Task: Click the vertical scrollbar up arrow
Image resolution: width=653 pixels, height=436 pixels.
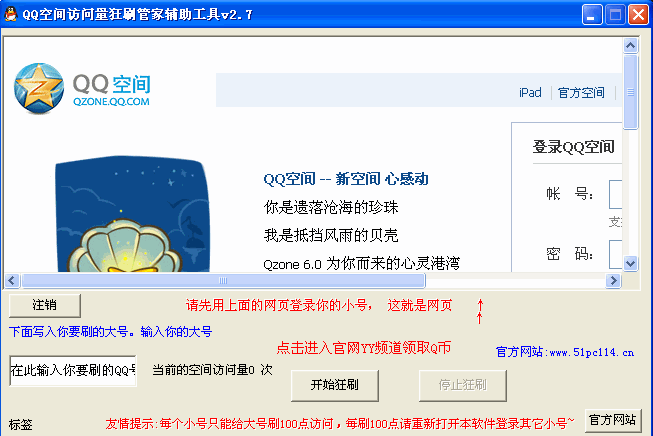Action: coord(631,45)
